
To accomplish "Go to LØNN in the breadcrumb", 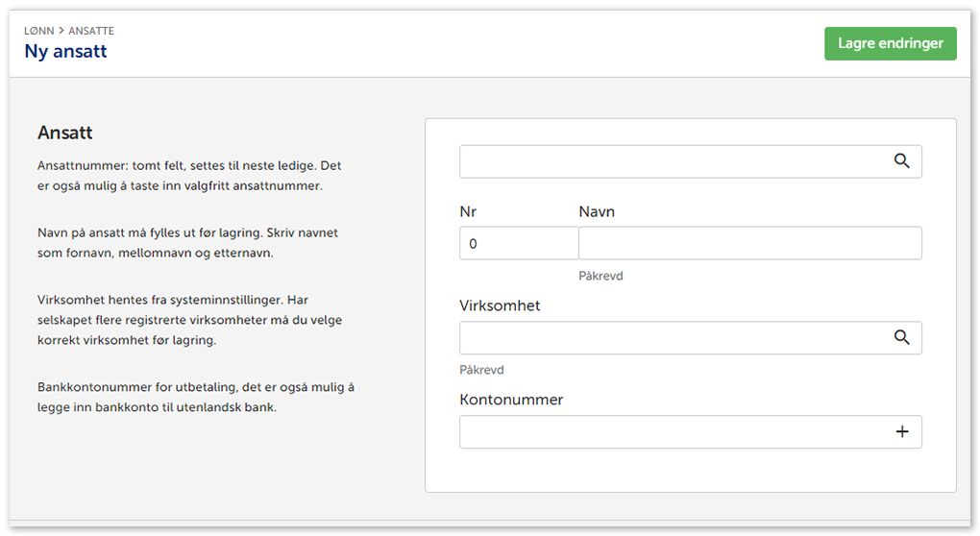I will (38, 31).
